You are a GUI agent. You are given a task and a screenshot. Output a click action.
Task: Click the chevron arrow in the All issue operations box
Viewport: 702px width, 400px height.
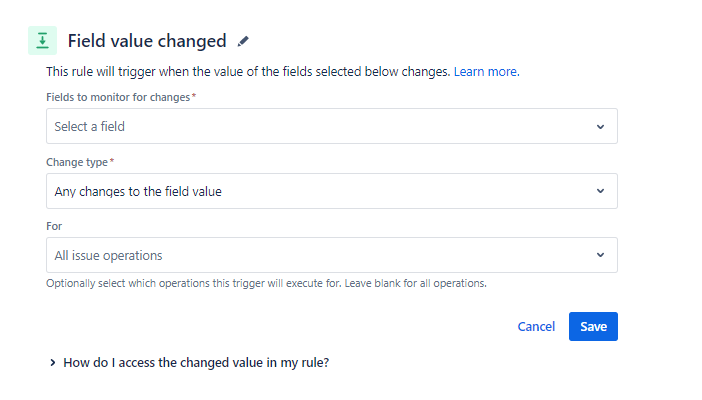coord(600,255)
